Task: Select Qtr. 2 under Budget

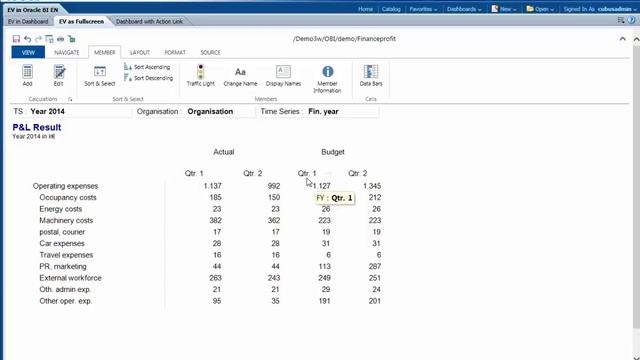Action: (x=358, y=173)
